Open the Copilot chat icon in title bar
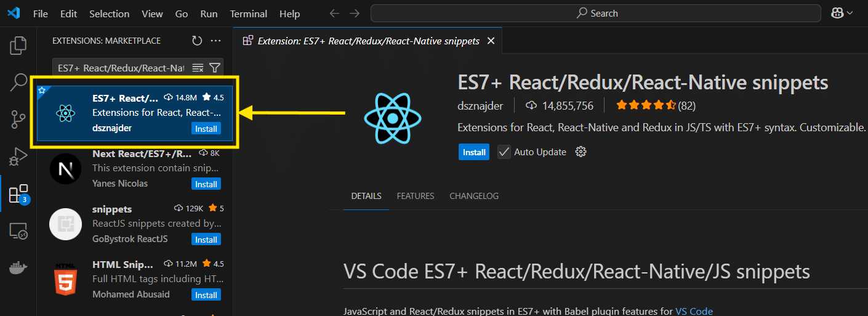Screen dimensions: 868x316 837,13
